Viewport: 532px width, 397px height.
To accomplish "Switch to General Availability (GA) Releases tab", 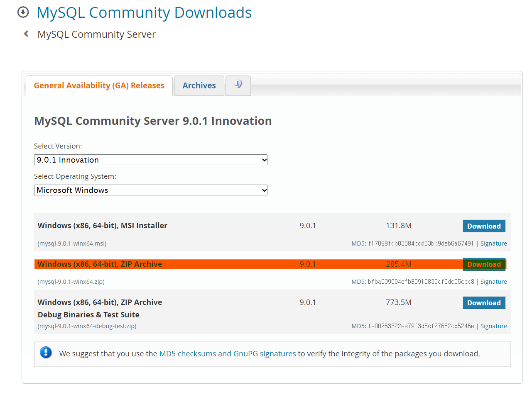I will pos(99,85).
